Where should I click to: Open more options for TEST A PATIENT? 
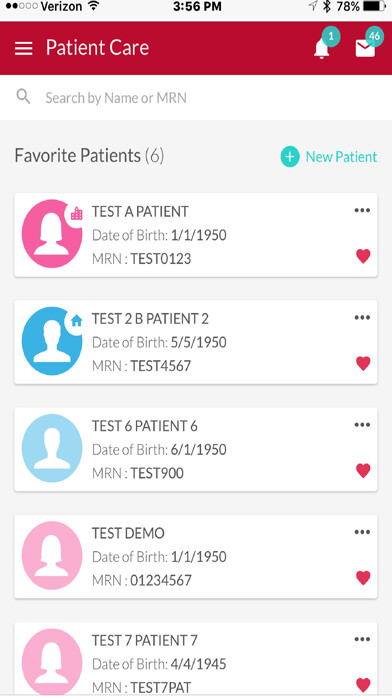(362, 210)
